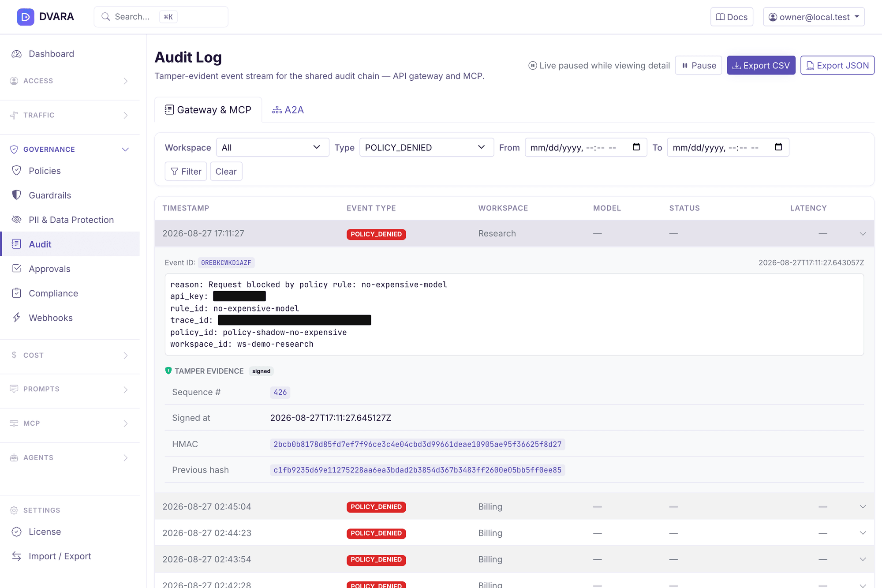Navigate to Approvals
Screen dimensions: 882x588
[x=70, y=269]
